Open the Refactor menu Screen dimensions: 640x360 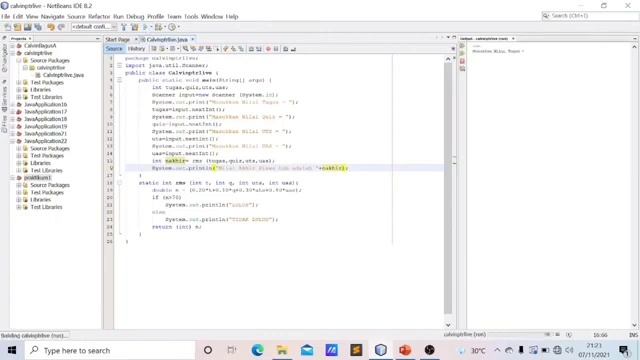(x=99, y=17)
